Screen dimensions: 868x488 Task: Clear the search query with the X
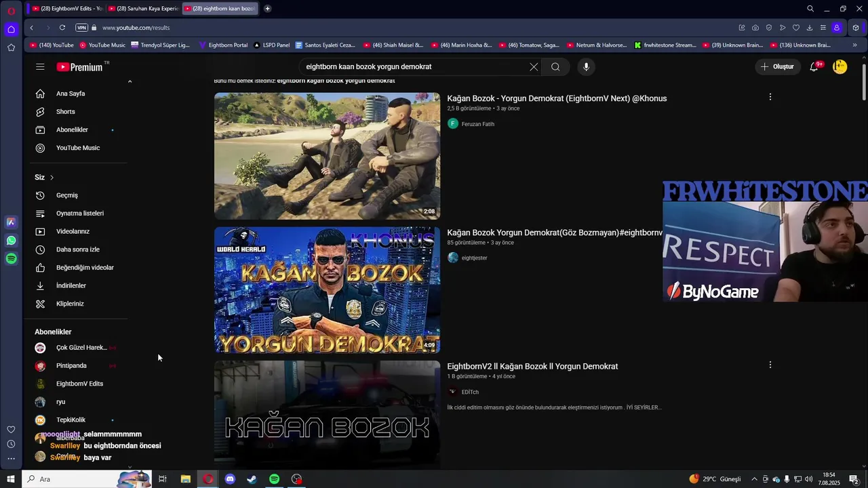(534, 66)
